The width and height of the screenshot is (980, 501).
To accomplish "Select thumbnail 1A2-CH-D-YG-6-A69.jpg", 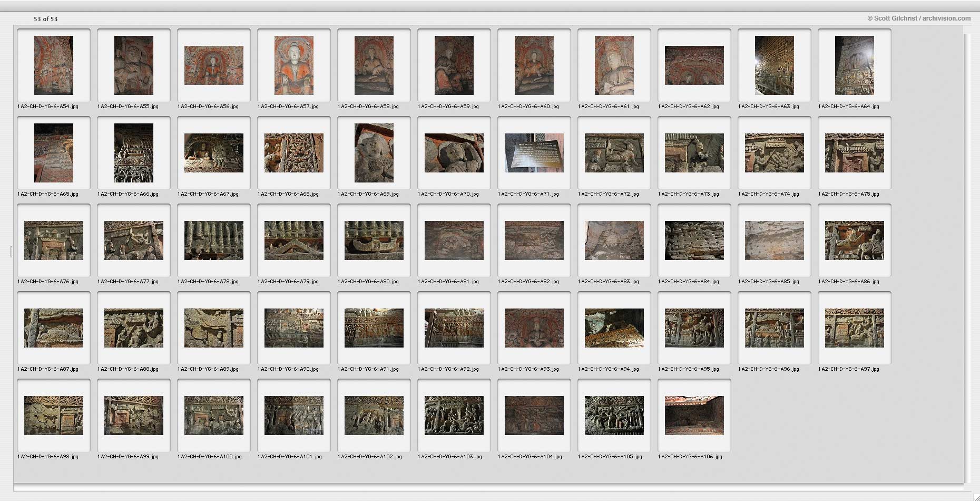I will (374, 153).
